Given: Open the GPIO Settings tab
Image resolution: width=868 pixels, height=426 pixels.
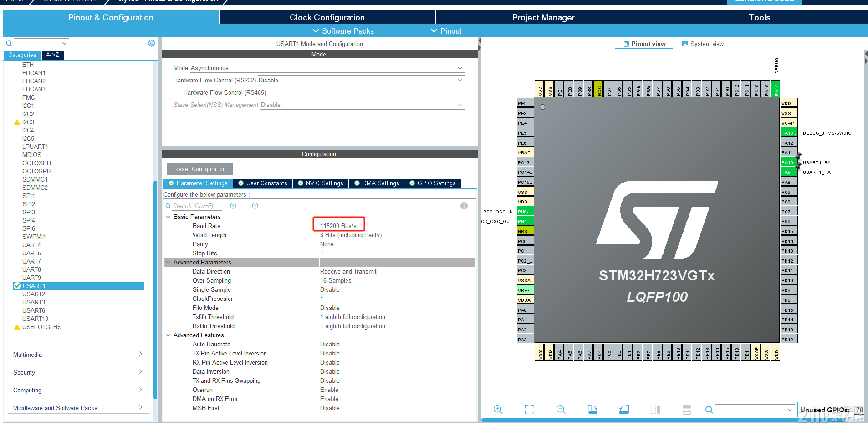Looking at the screenshot, I should coord(433,183).
